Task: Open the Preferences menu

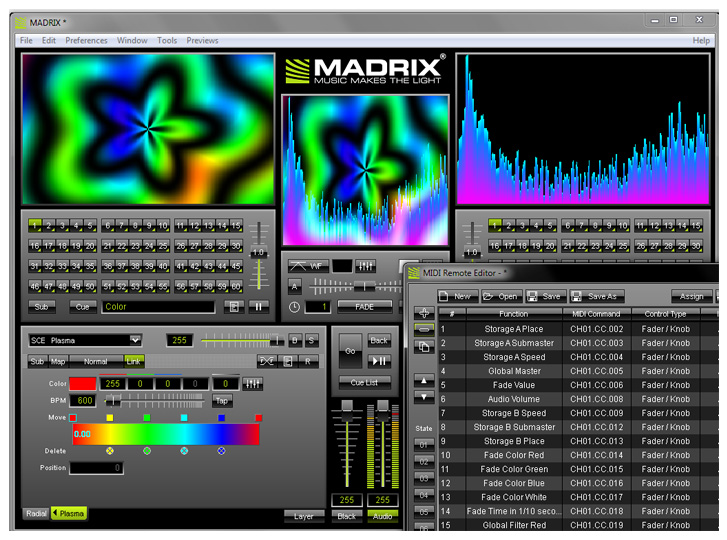Action: (x=86, y=40)
